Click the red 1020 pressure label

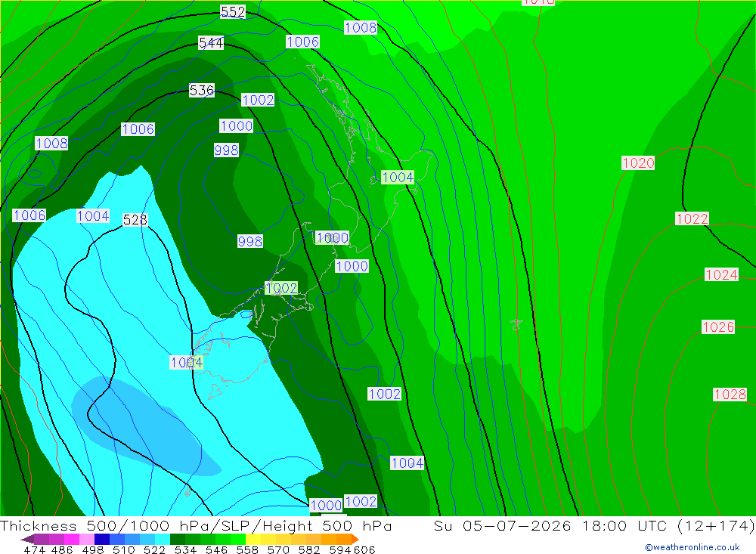(638, 163)
